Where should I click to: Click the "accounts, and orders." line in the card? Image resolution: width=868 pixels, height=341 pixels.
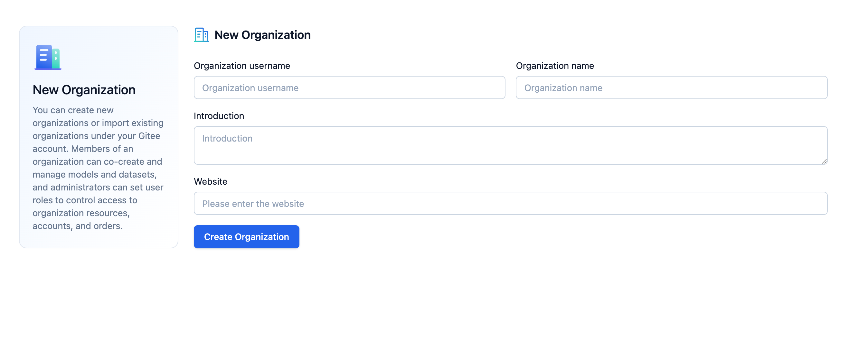point(78,226)
